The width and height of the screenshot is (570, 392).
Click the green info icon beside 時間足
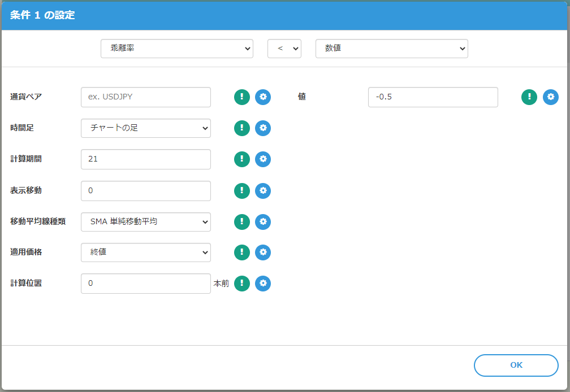[x=242, y=128]
